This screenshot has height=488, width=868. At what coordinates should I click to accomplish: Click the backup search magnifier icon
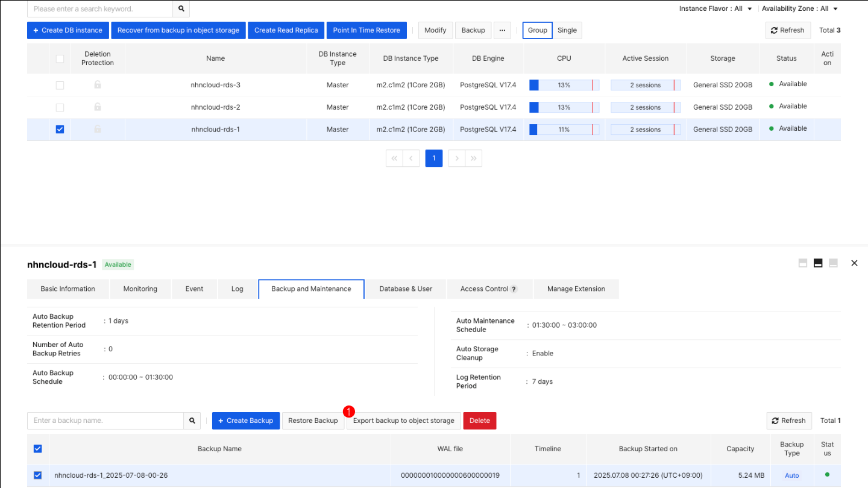tap(192, 421)
